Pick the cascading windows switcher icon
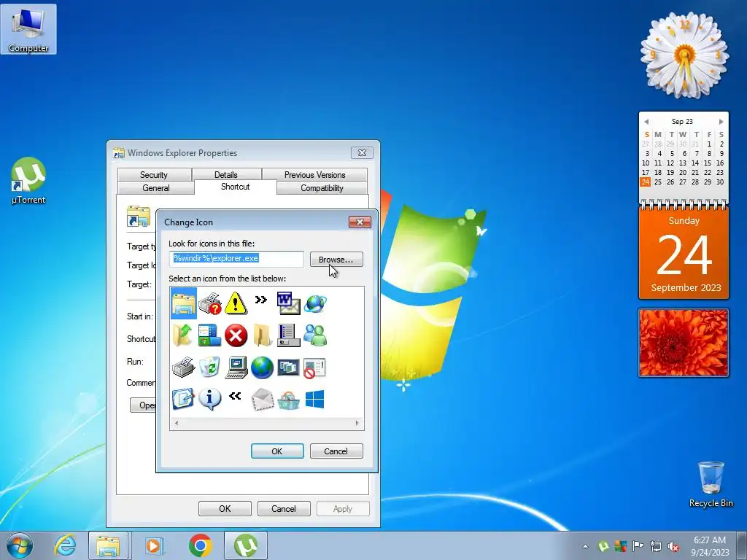This screenshot has height=560, width=747. coord(288,367)
